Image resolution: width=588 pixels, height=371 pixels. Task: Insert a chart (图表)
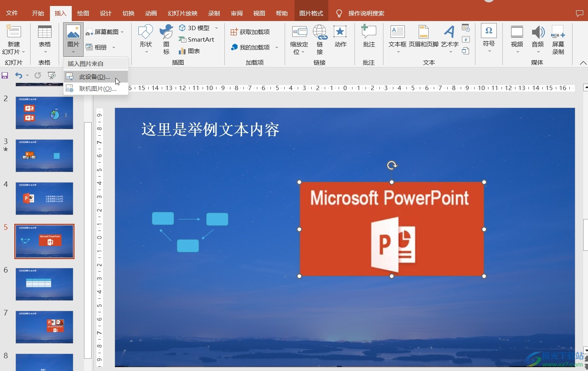point(189,51)
